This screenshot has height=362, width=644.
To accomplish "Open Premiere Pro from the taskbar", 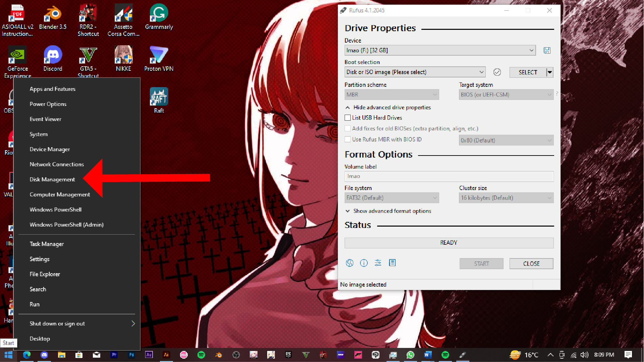I will (x=114, y=355).
